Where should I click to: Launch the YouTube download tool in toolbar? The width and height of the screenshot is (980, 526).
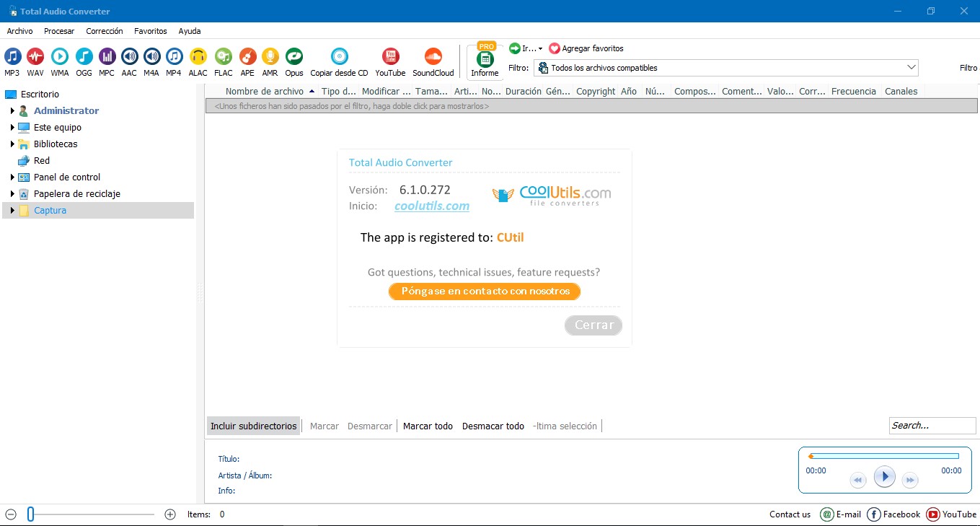390,57
